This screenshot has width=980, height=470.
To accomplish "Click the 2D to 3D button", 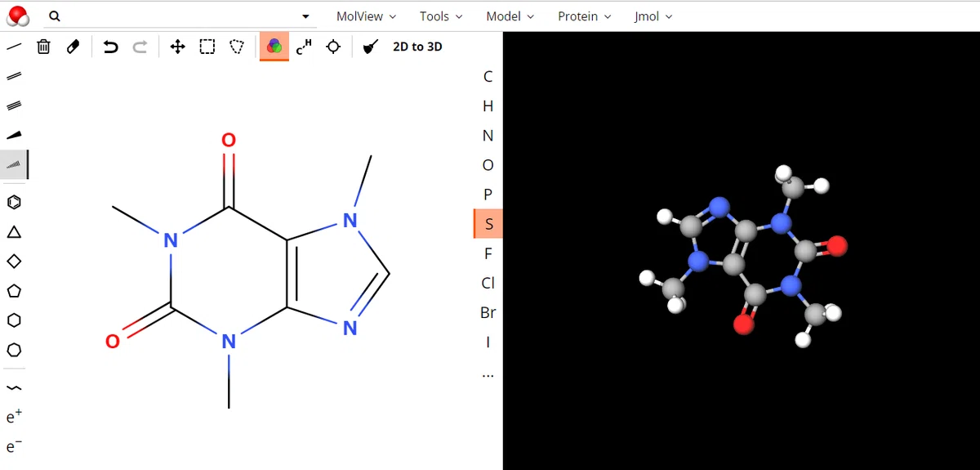I will click(x=417, y=47).
